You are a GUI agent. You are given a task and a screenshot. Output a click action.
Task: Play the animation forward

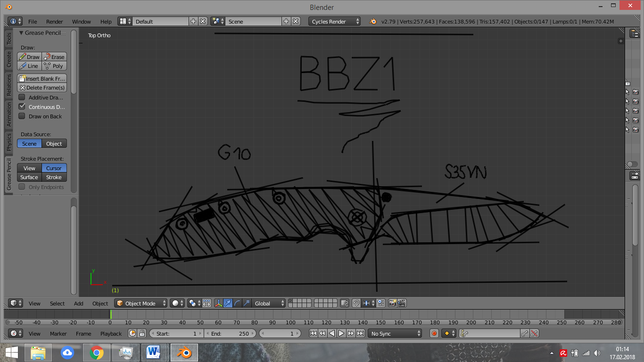341,334
